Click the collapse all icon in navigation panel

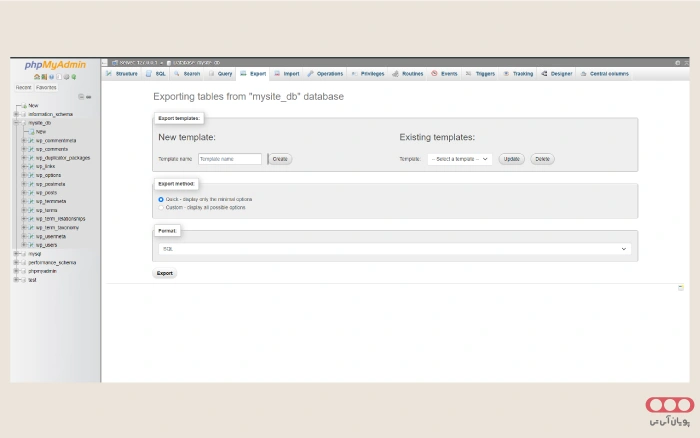(81, 96)
